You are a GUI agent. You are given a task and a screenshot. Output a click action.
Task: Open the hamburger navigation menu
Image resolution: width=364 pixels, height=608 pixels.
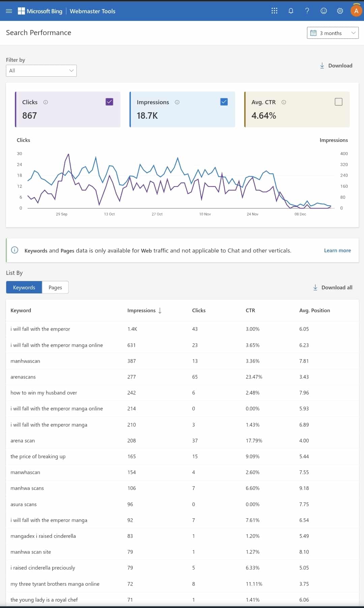point(9,11)
